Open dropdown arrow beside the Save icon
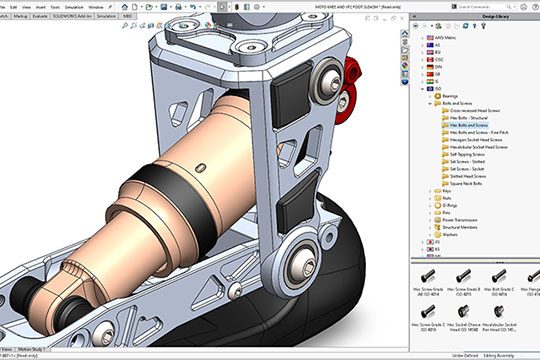The height and width of the screenshot is (360, 540). pyautogui.click(x=171, y=7)
